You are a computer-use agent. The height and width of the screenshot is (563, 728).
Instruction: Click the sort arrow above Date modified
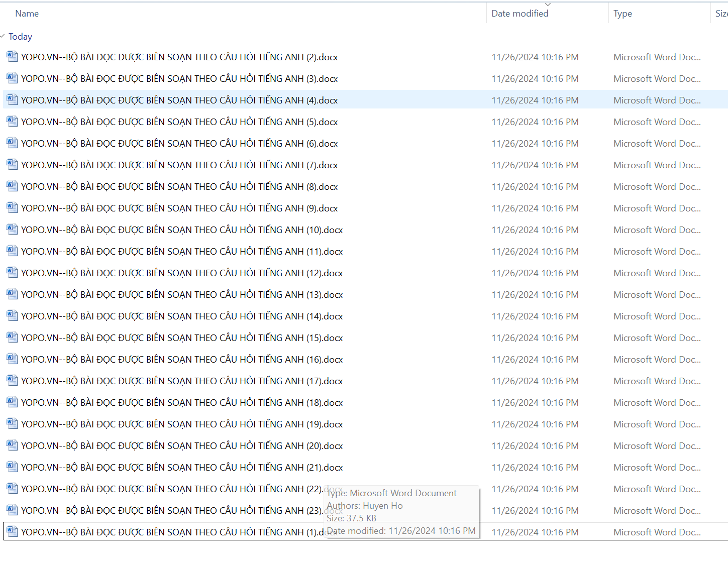pyautogui.click(x=548, y=5)
